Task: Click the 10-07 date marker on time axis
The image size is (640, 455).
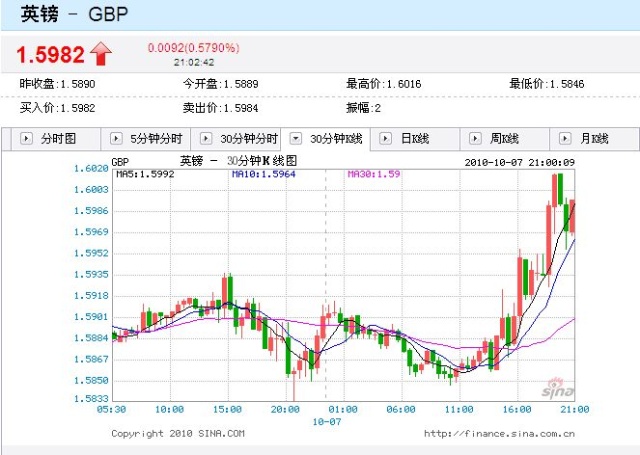Action: [x=326, y=421]
